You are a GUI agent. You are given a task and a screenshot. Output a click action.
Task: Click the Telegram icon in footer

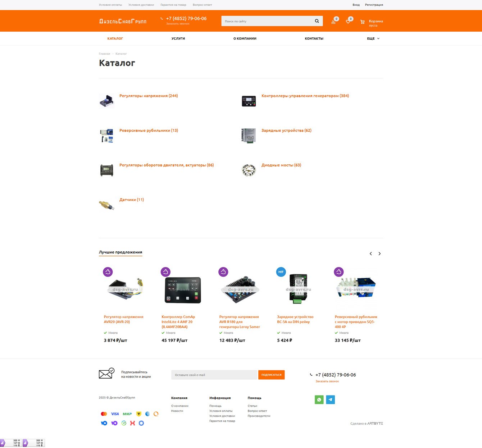coord(331,399)
